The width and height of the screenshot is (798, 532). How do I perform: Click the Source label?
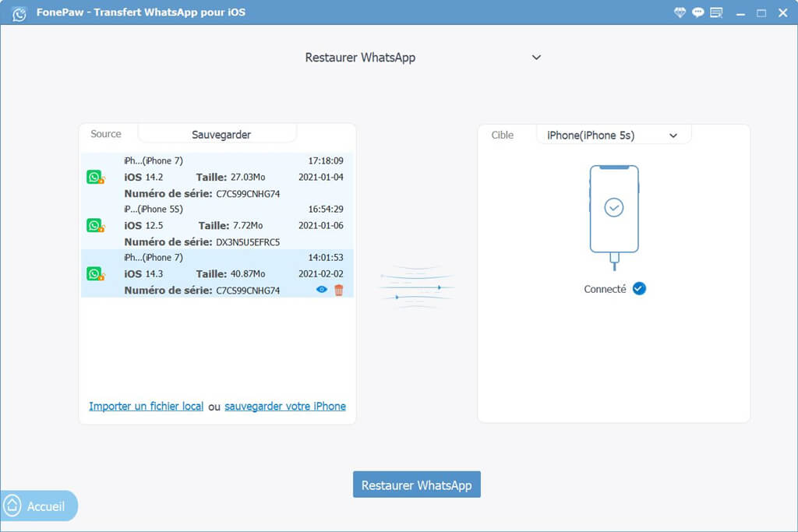click(x=106, y=134)
